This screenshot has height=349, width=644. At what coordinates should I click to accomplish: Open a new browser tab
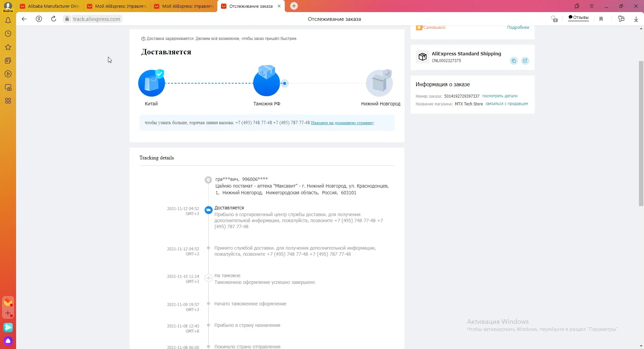pos(294,6)
